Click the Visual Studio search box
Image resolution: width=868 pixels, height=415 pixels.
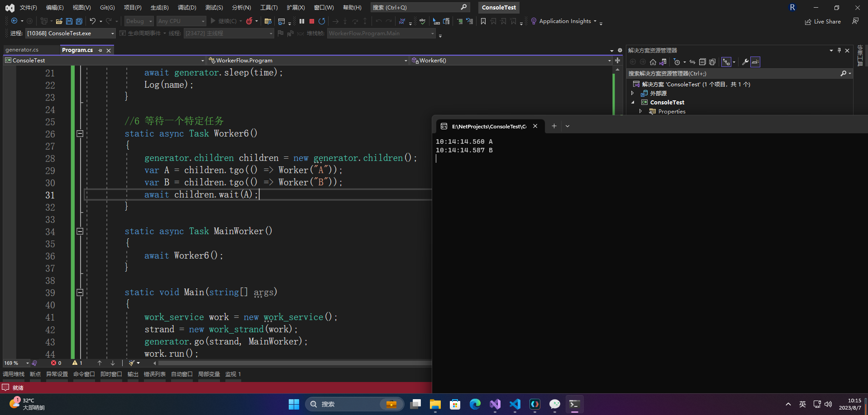(420, 7)
